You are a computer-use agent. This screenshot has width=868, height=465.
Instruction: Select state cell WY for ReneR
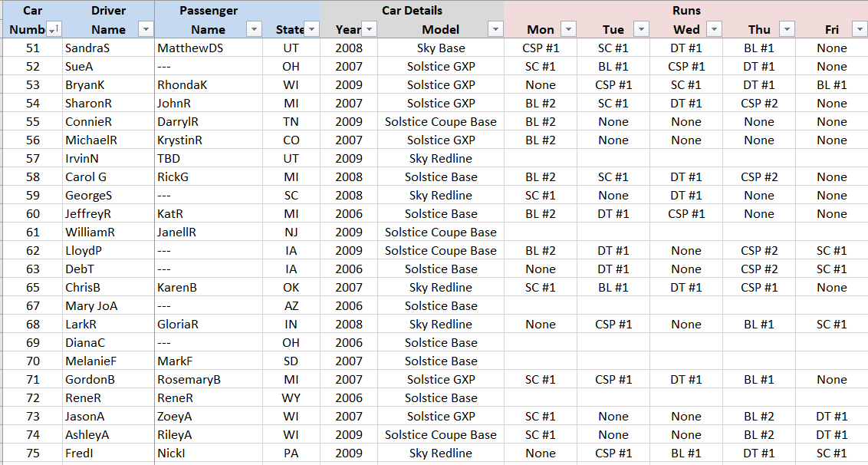pos(291,398)
